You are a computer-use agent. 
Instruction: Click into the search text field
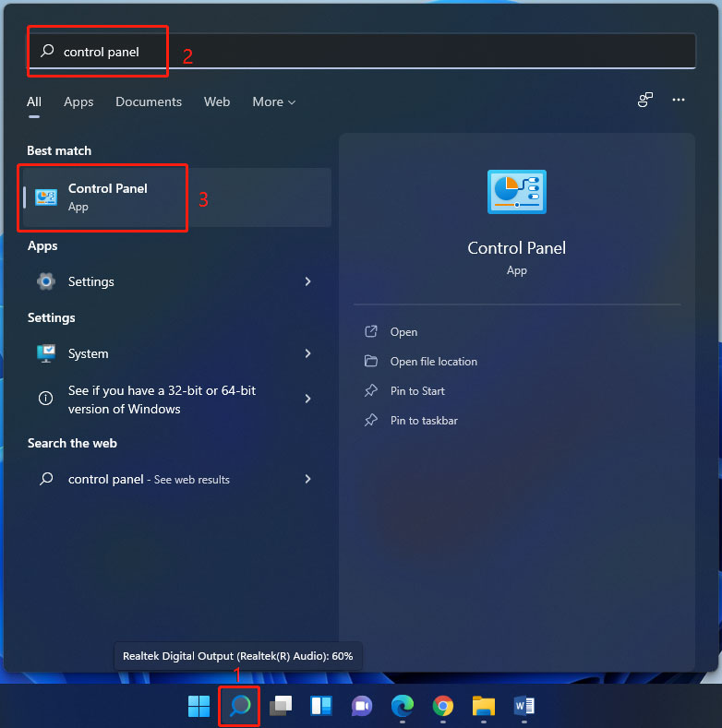tap(362, 51)
